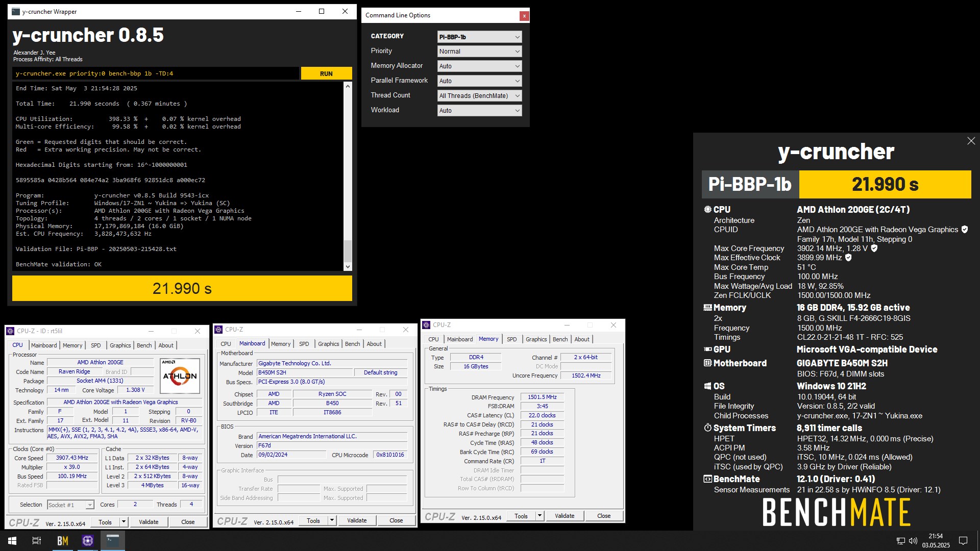Select Graphics tab in the Mainboard CPU-Z window
Image resolution: width=980 pixels, height=551 pixels.
point(329,344)
